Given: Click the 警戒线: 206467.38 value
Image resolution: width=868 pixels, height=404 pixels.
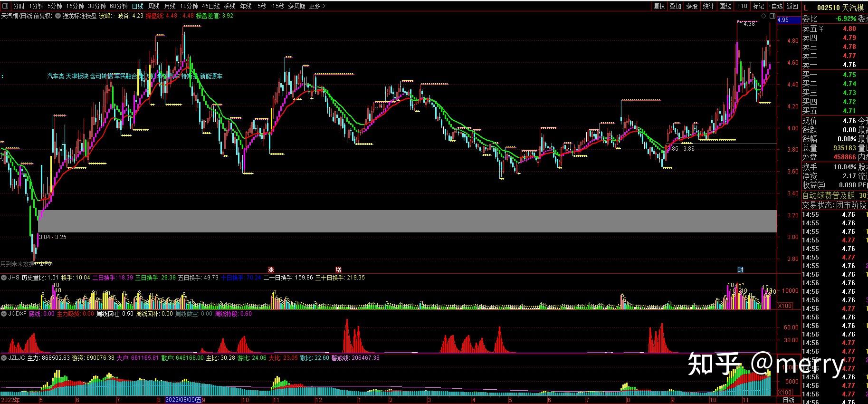Looking at the screenshot, I should pos(356,358).
